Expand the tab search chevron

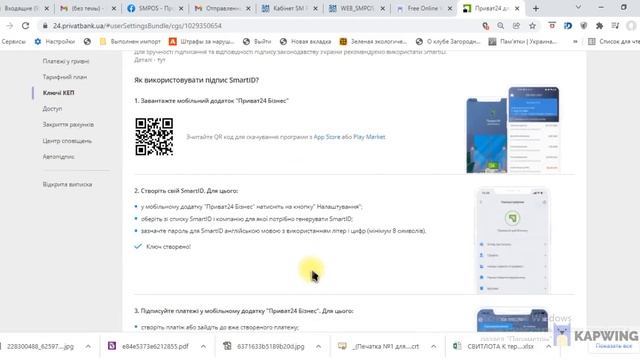tap(578, 7)
